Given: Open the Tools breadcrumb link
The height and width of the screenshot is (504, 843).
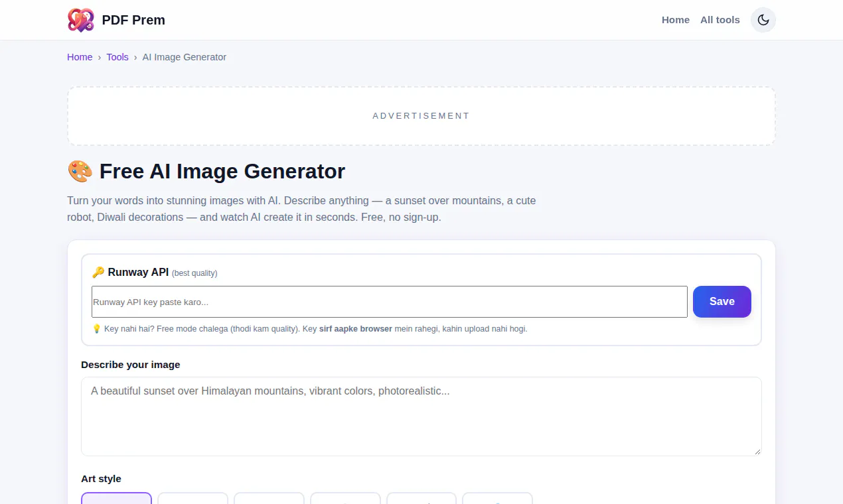Looking at the screenshot, I should 117,57.
